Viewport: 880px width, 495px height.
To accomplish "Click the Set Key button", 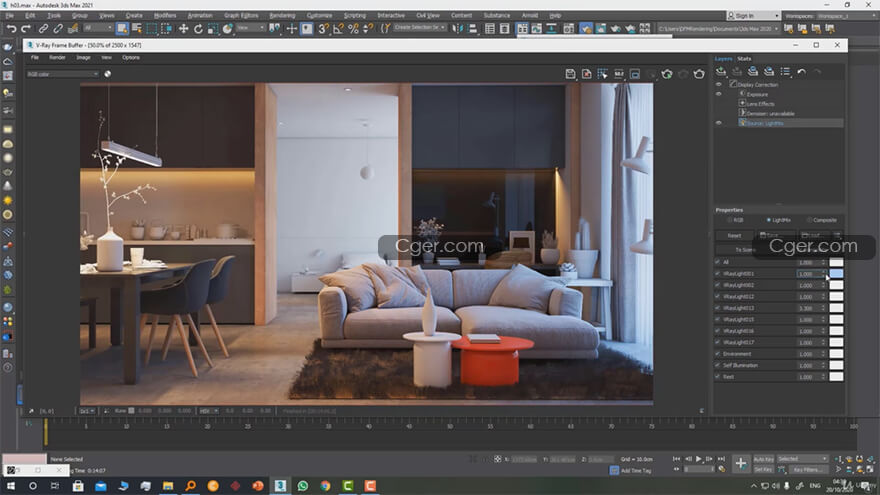I will [x=763, y=469].
